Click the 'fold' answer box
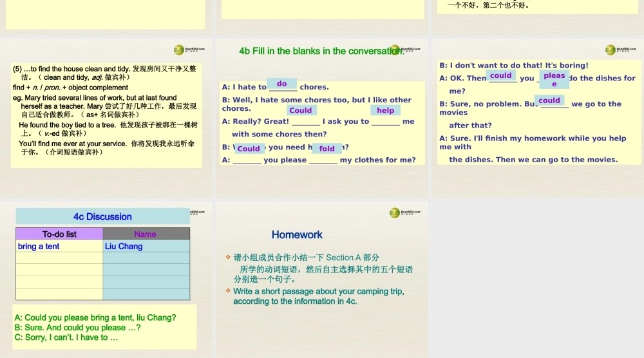Screen dimensions: 644x358 tap(327, 149)
